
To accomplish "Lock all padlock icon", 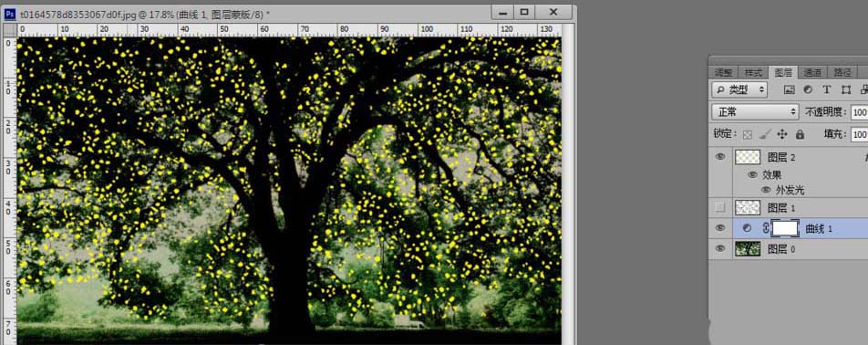I will point(800,134).
